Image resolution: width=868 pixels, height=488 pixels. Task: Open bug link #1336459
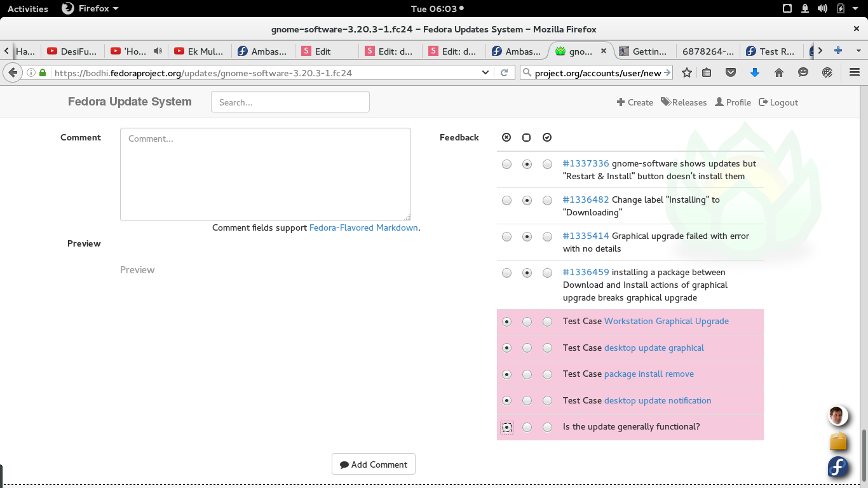point(586,273)
